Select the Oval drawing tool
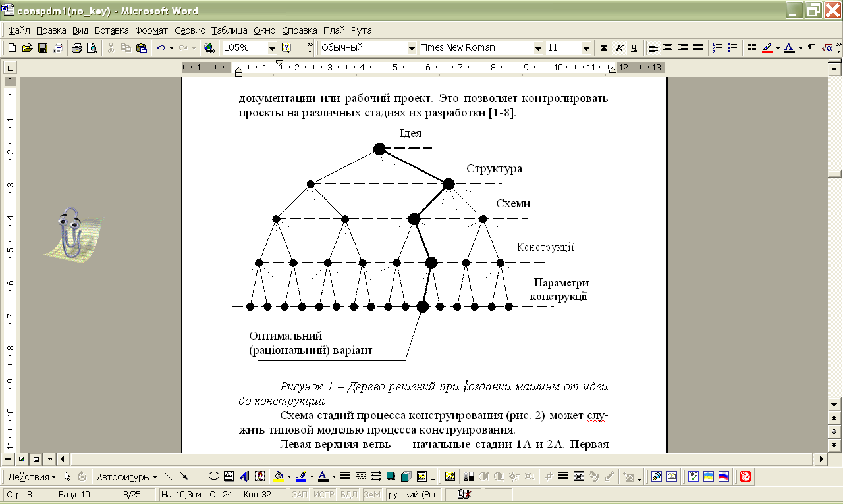843x504 pixels. 213,476
